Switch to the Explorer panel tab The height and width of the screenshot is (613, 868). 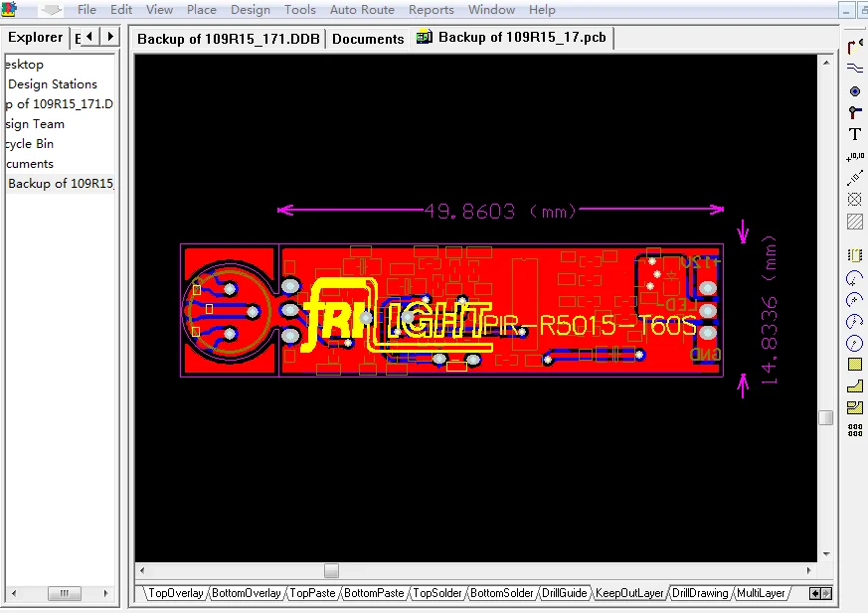36,37
